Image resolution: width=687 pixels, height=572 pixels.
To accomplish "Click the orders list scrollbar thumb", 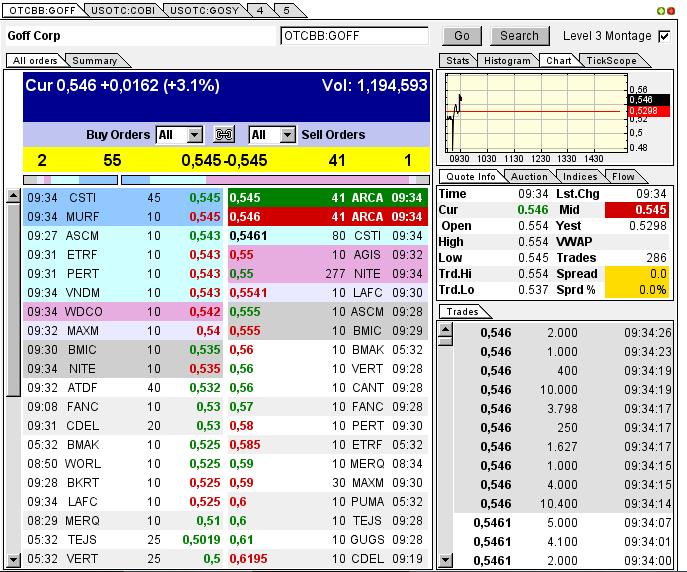I will 14,299.
